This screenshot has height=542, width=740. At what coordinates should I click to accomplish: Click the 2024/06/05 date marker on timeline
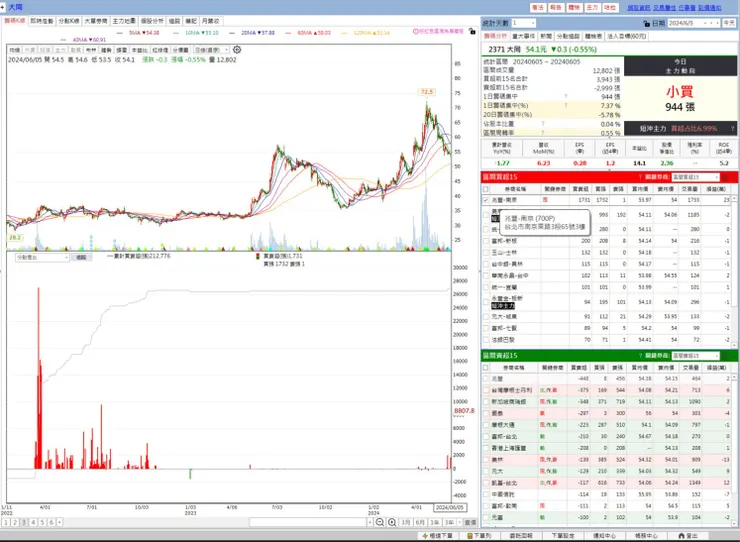tap(450, 508)
